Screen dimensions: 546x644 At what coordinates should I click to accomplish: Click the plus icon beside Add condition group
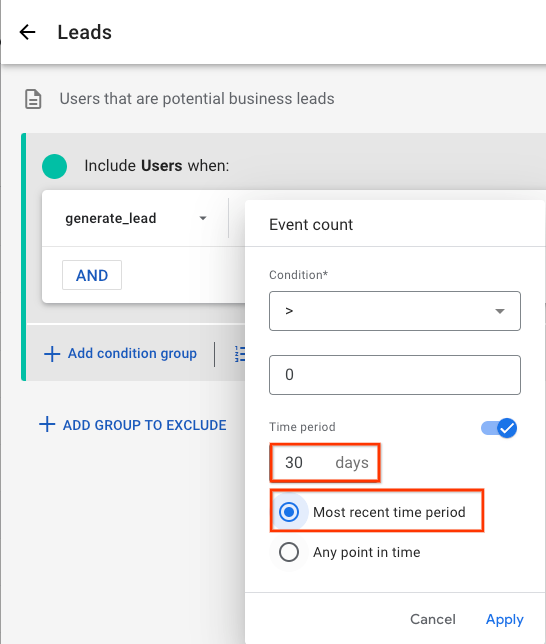click(x=52, y=354)
